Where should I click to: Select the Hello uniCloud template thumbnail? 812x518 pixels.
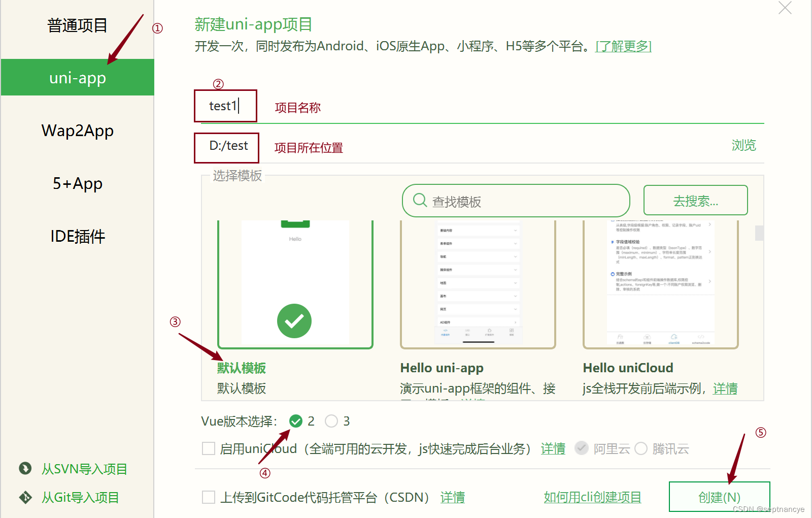[661, 284]
